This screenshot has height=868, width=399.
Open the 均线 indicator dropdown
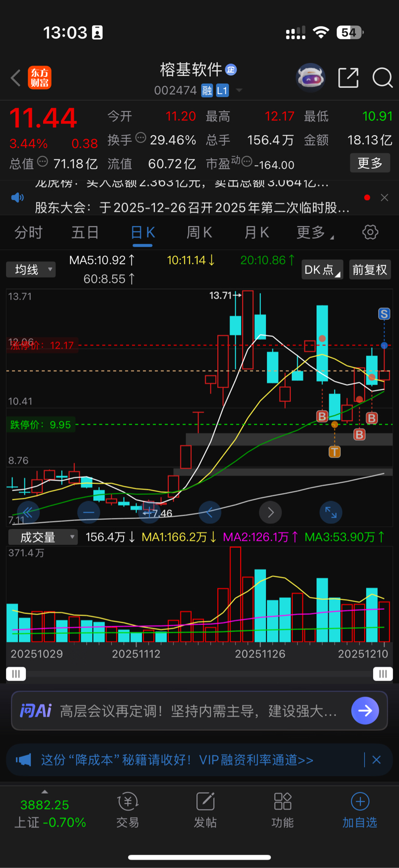pyautogui.click(x=31, y=269)
